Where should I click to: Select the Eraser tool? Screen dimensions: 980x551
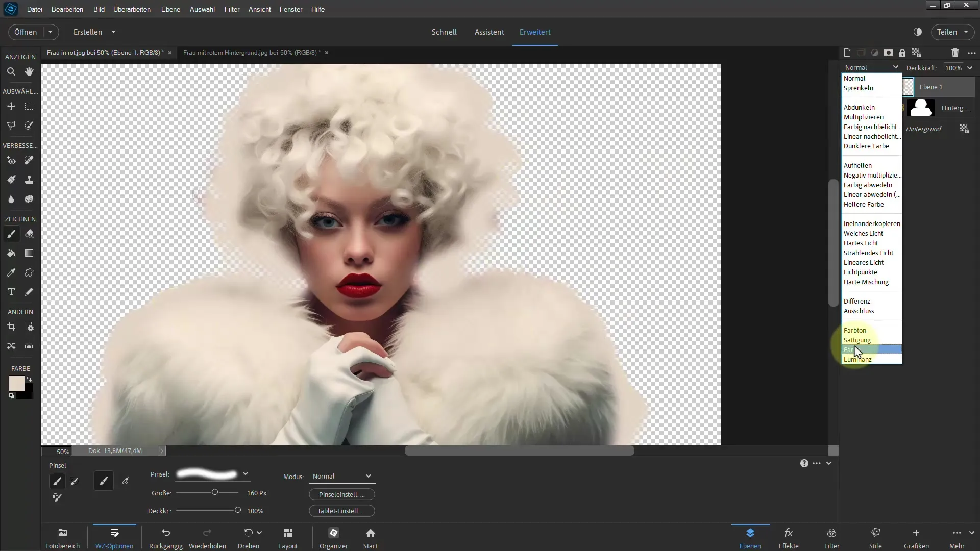(x=29, y=234)
